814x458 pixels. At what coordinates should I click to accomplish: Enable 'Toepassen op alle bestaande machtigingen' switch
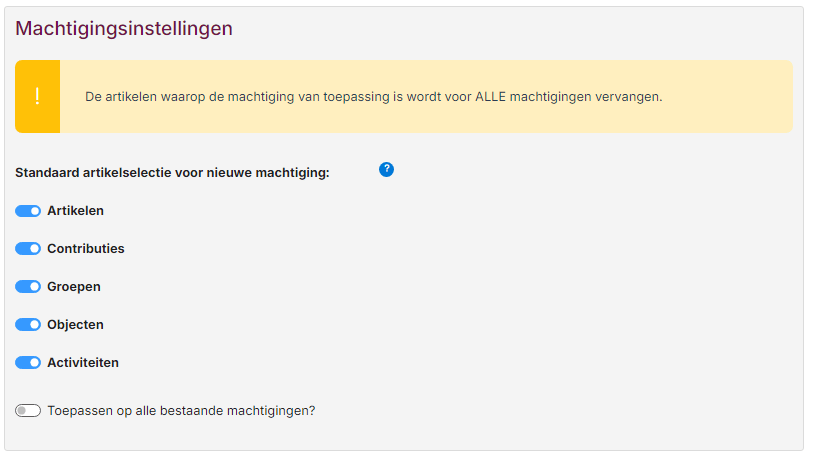(28, 411)
